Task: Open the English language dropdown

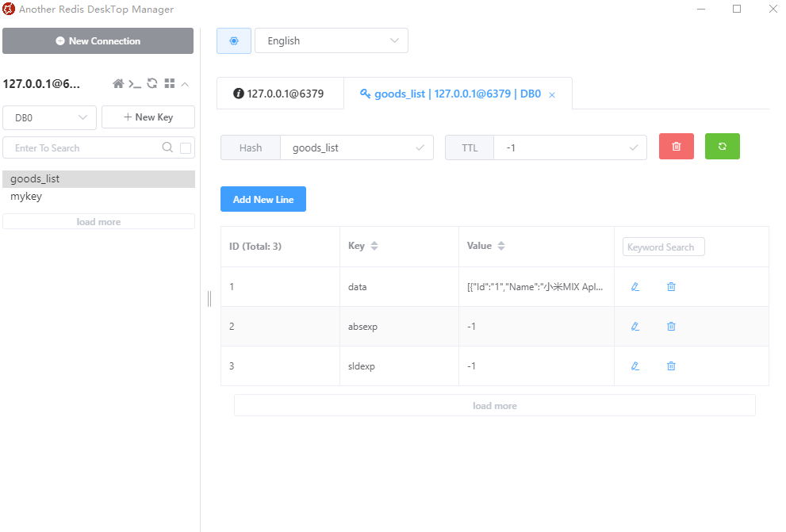Action: click(332, 40)
